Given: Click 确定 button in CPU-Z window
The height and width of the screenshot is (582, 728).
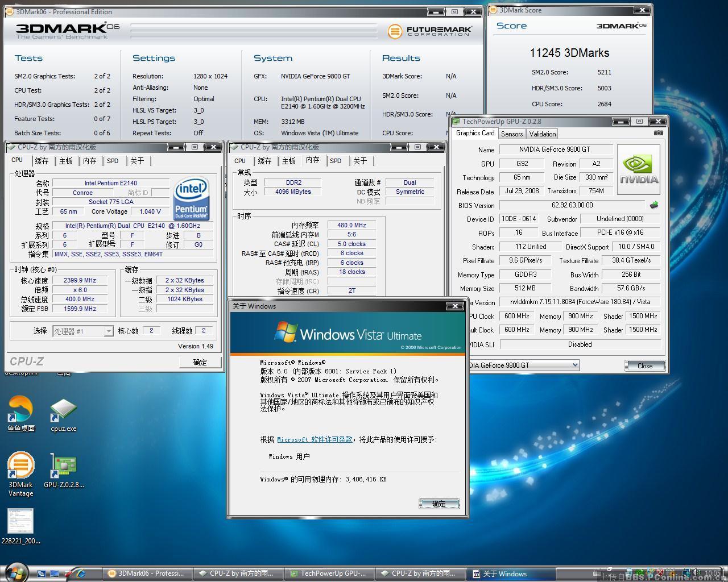Looking at the screenshot, I should tap(200, 362).
